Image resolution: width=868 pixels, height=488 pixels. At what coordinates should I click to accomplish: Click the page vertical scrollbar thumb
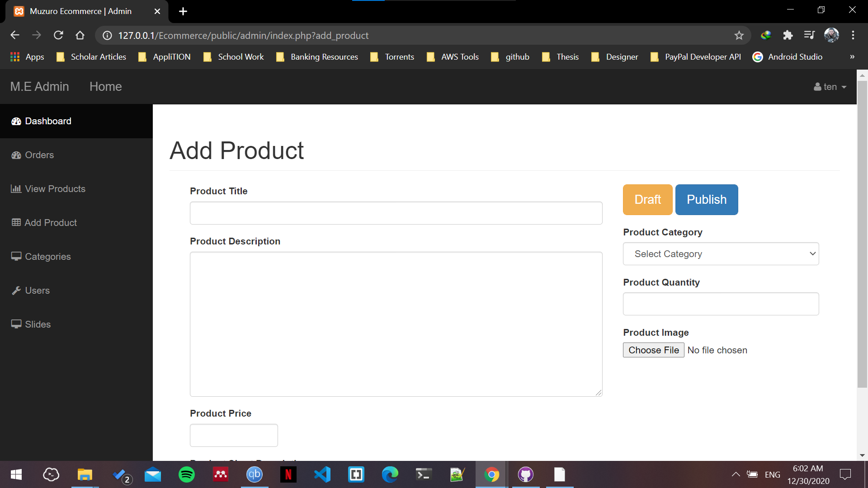pos(862,235)
